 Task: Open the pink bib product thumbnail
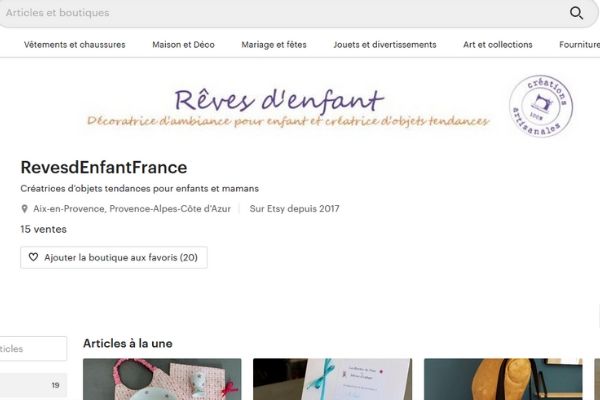click(162, 379)
